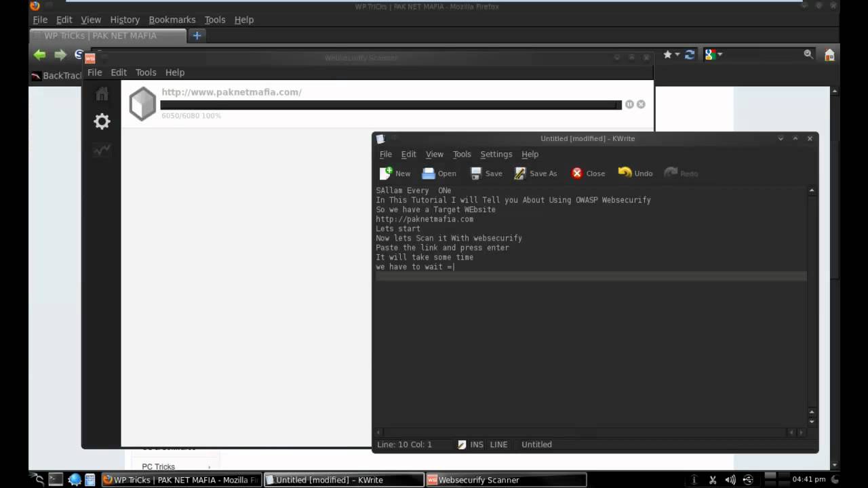
Task: Open KWrite Edit menu
Action: (408, 154)
